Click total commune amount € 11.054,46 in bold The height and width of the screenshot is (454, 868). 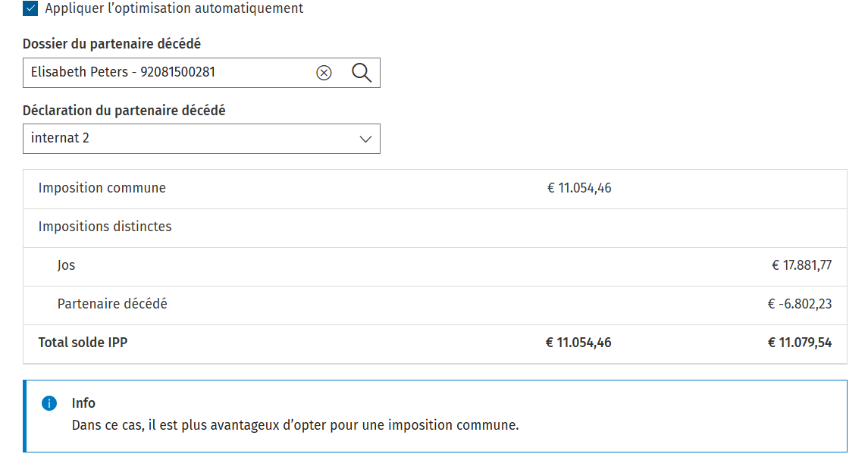point(578,342)
